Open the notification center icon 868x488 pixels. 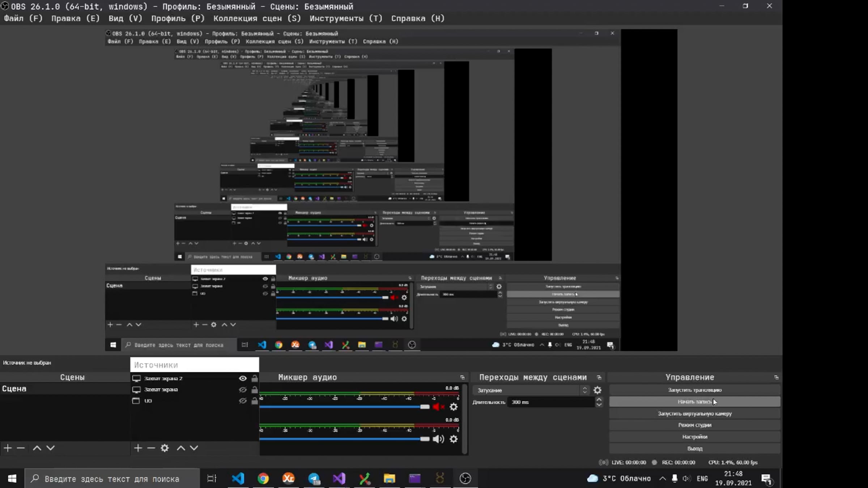(x=766, y=479)
